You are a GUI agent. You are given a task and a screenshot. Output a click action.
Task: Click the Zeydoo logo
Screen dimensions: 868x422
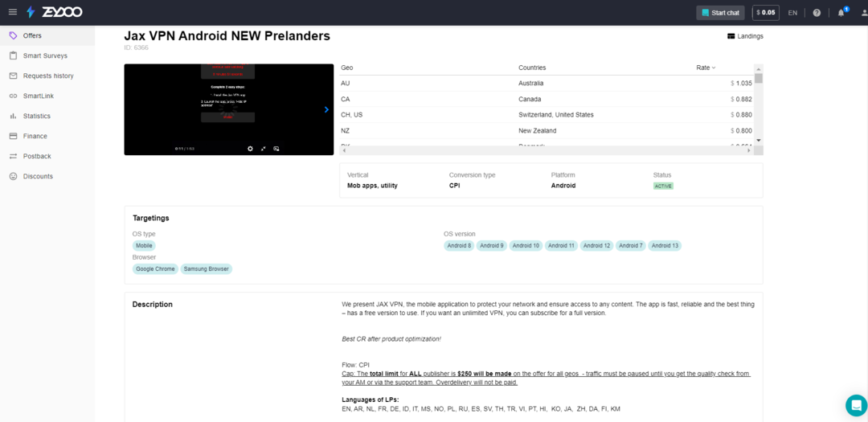pos(55,12)
